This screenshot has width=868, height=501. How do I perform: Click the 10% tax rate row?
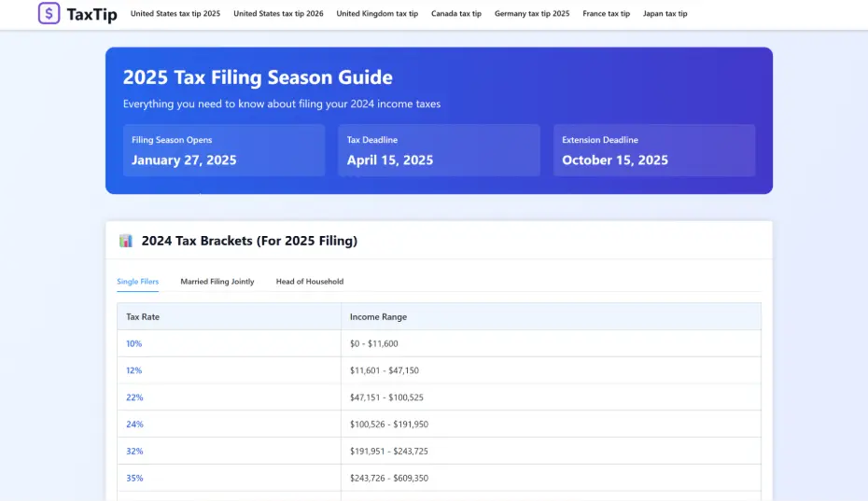click(x=134, y=343)
